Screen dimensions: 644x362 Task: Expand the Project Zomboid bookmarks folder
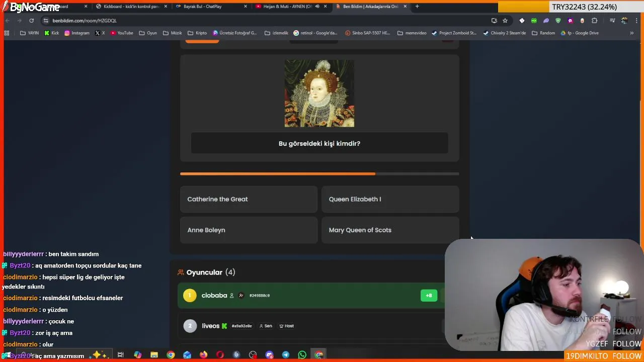[454, 33]
